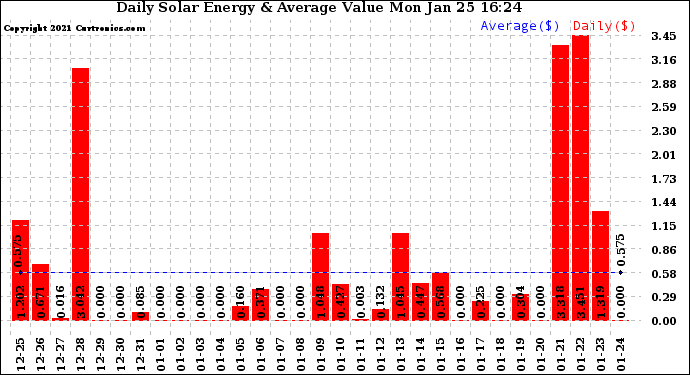Click the y-axis label 2.01

coord(664,155)
